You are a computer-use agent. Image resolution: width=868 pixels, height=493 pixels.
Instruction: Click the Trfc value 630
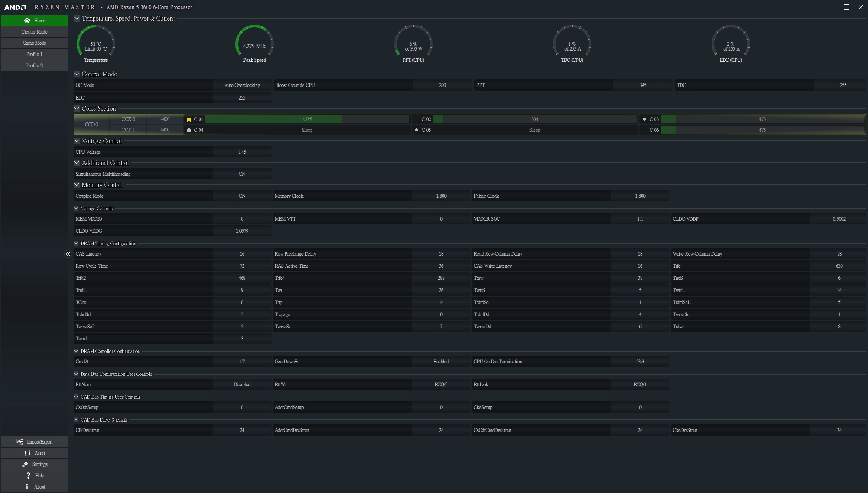click(x=839, y=266)
